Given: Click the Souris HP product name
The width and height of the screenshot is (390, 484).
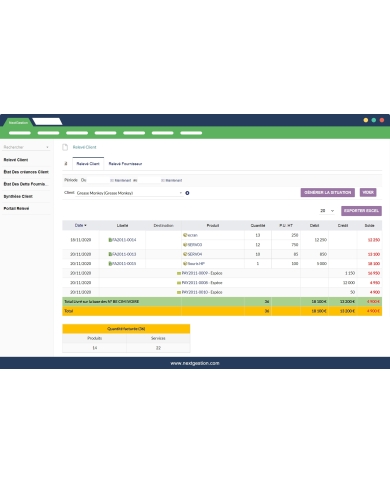Looking at the screenshot, I should (196, 263).
